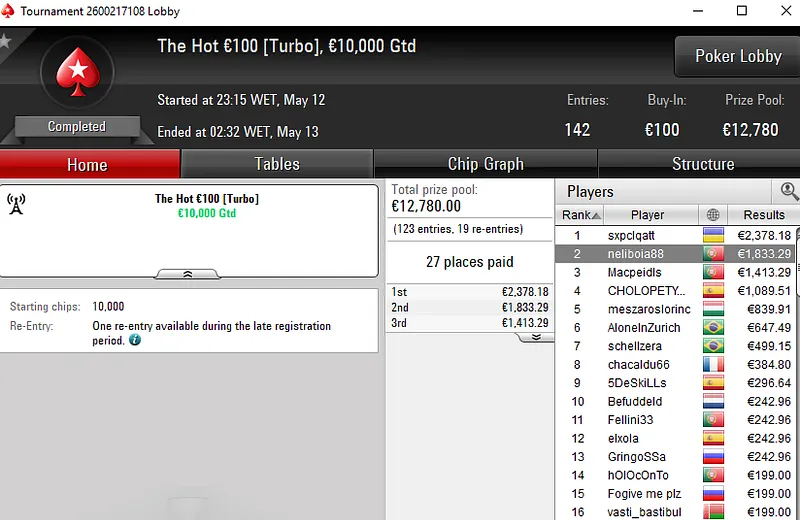Go to the Structure tab
Image resolution: width=800 pixels, height=520 pixels.
pos(702,164)
